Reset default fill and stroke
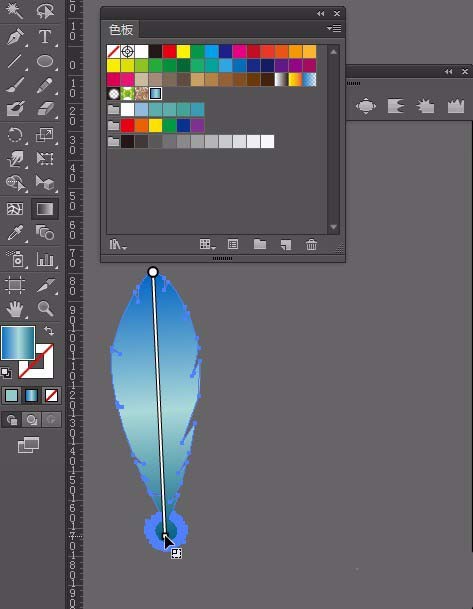This screenshot has height=609, width=473. point(6,373)
